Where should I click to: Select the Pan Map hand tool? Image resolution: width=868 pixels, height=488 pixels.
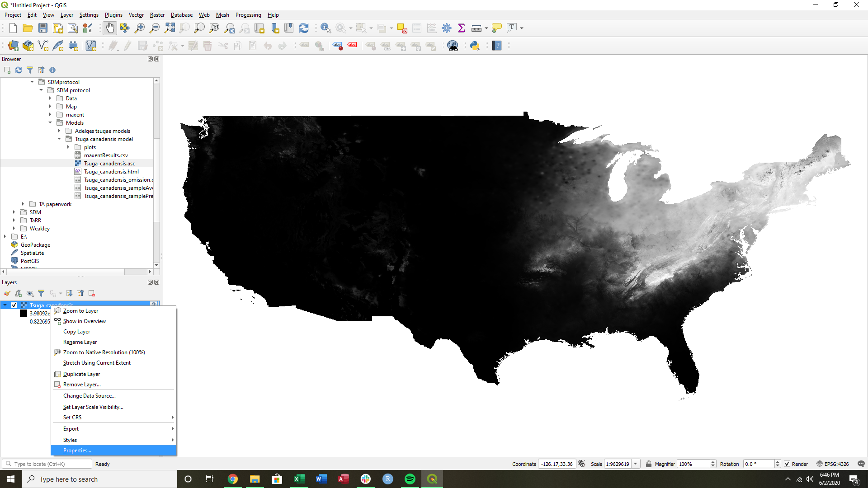[x=110, y=28]
